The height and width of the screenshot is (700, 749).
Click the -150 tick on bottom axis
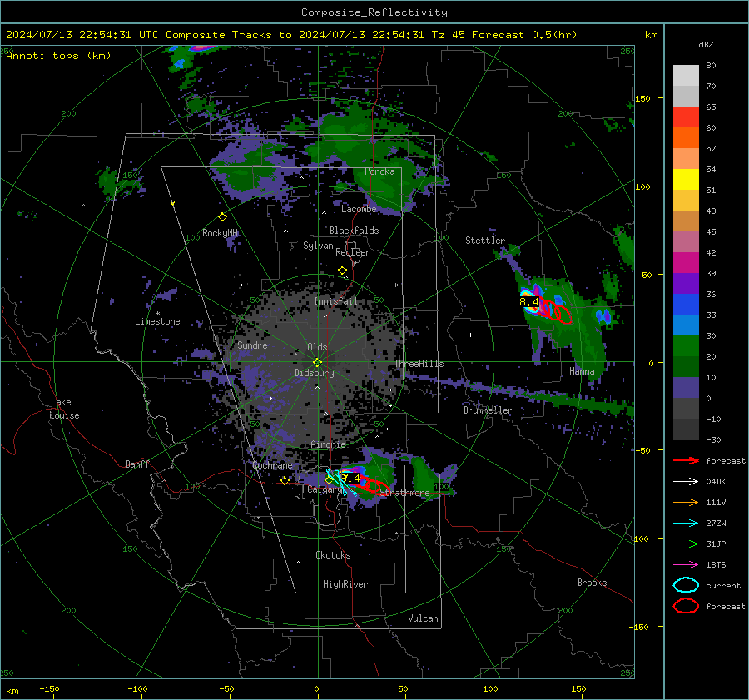(x=49, y=688)
